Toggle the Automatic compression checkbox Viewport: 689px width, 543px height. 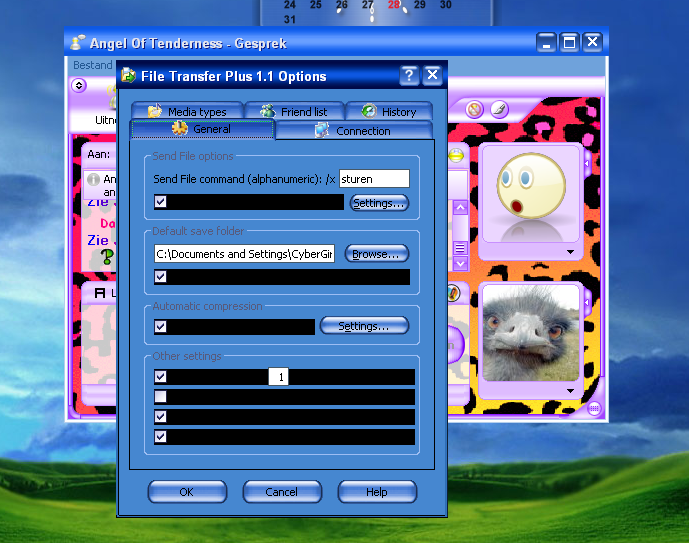click(161, 326)
